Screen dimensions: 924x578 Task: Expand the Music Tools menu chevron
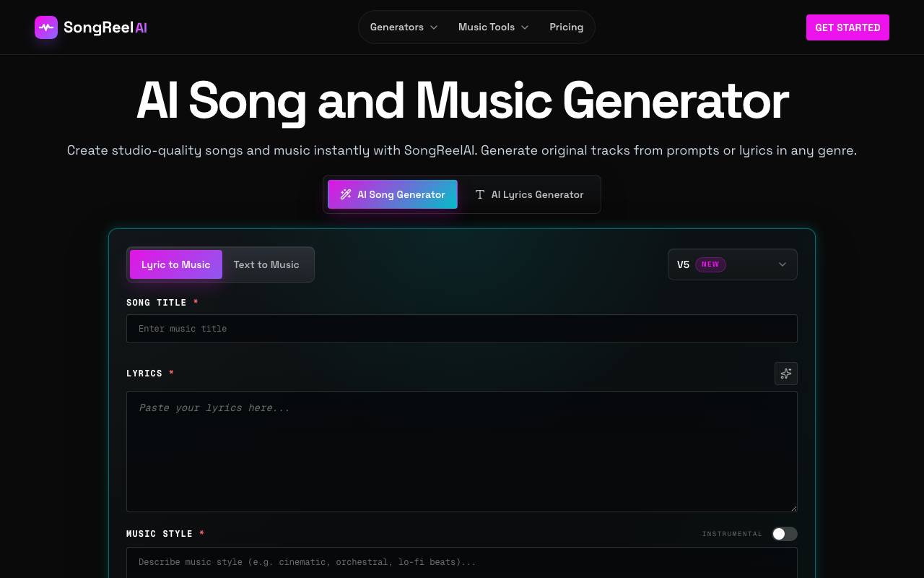point(525,27)
